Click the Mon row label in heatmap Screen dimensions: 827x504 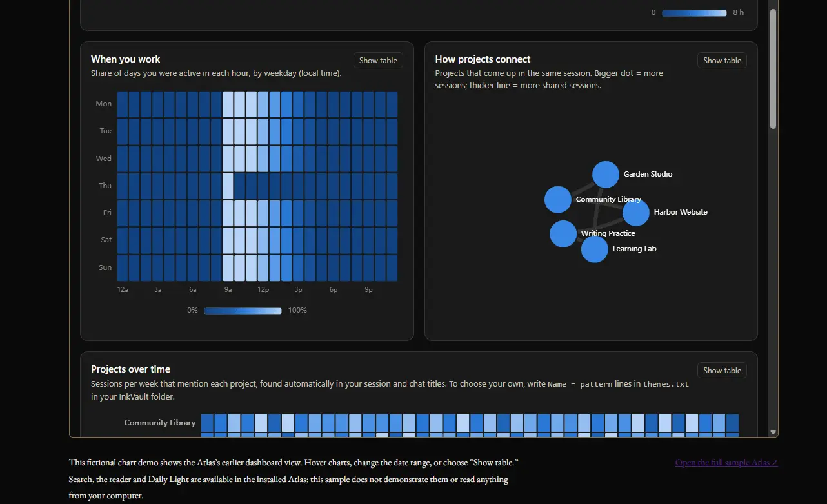(104, 104)
